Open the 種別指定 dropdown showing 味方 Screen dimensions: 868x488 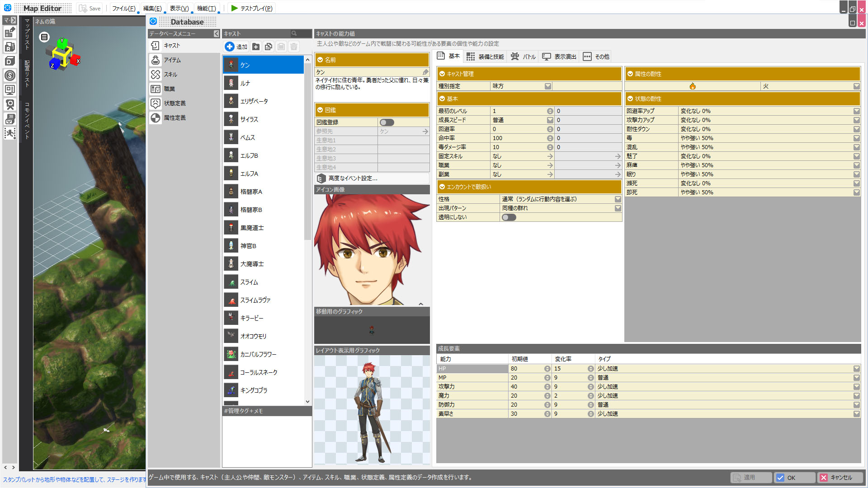coord(548,86)
